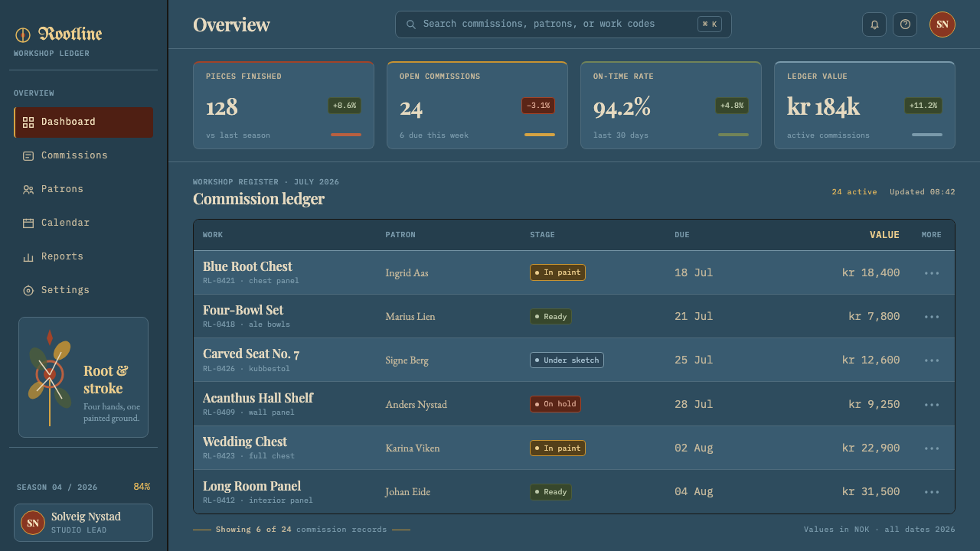Open more actions for Acanthus Hall Shelf
The height and width of the screenshot is (551, 980).
click(x=932, y=405)
